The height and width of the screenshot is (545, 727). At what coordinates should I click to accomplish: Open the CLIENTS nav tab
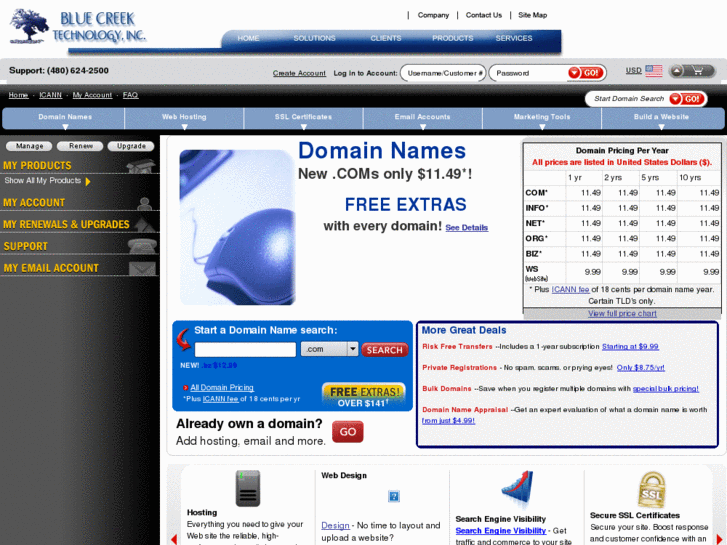point(386,38)
